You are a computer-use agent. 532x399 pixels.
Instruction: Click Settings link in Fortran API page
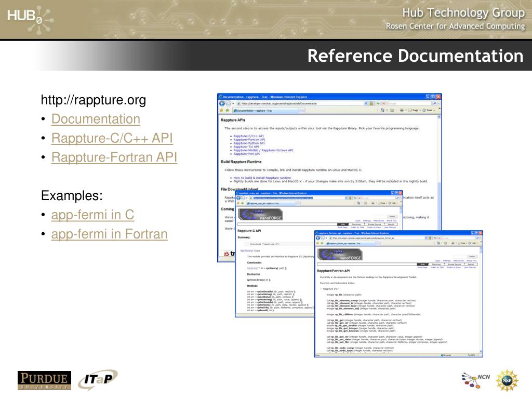click(x=447, y=261)
